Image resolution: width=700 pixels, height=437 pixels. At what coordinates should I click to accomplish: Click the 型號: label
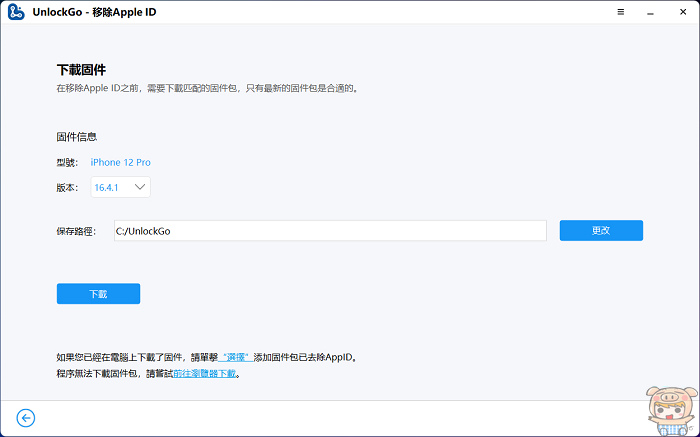[67, 163]
